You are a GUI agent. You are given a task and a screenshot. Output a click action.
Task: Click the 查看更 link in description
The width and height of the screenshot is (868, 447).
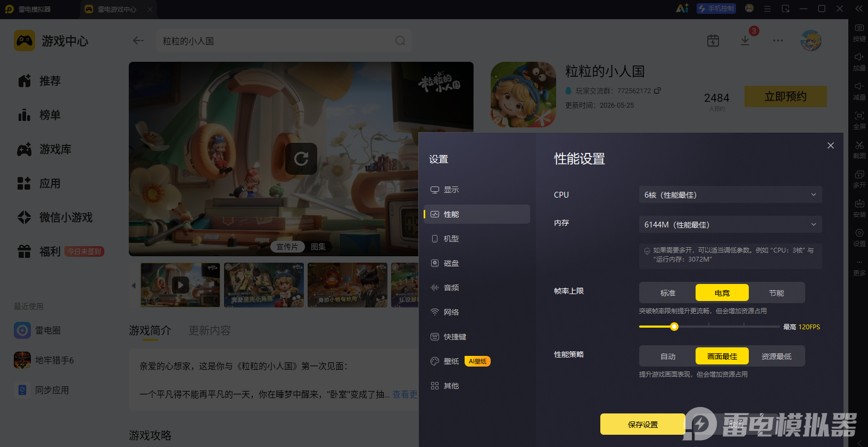pyautogui.click(x=405, y=394)
